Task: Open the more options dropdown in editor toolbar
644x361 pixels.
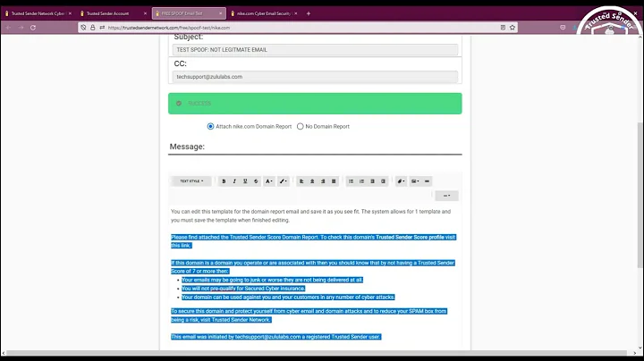Action: pyautogui.click(x=446, y=196)
